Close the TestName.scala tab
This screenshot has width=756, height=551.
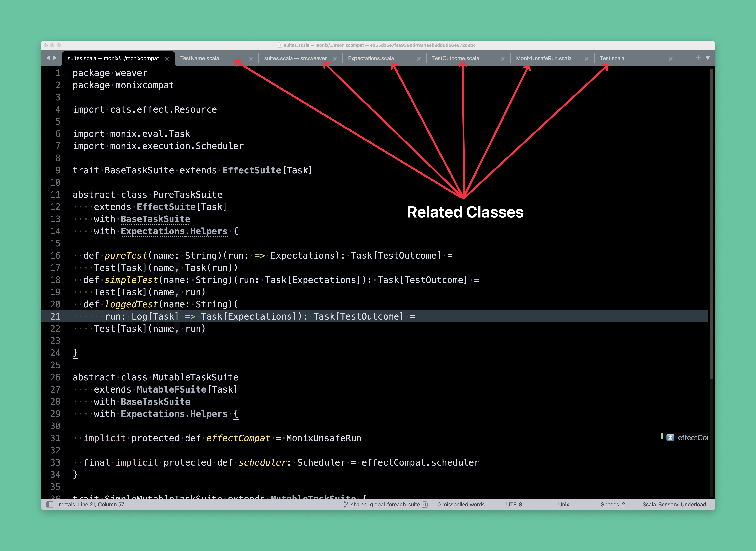pos(251,59)
